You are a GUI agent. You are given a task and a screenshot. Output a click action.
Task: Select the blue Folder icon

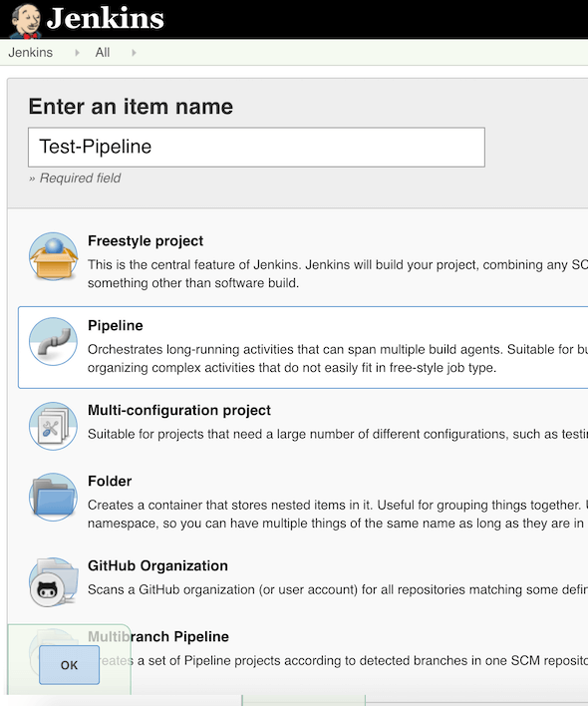pyautogui.click(x=53, y=497)
